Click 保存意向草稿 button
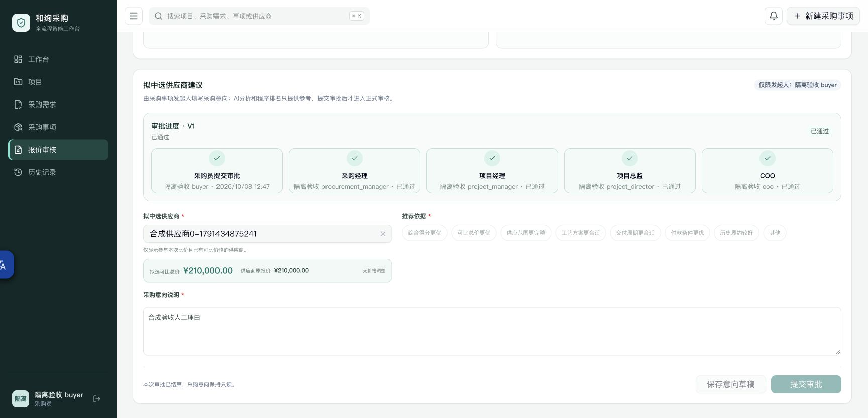The width and height of the screenshot is (868, 418). pos(731,384)
